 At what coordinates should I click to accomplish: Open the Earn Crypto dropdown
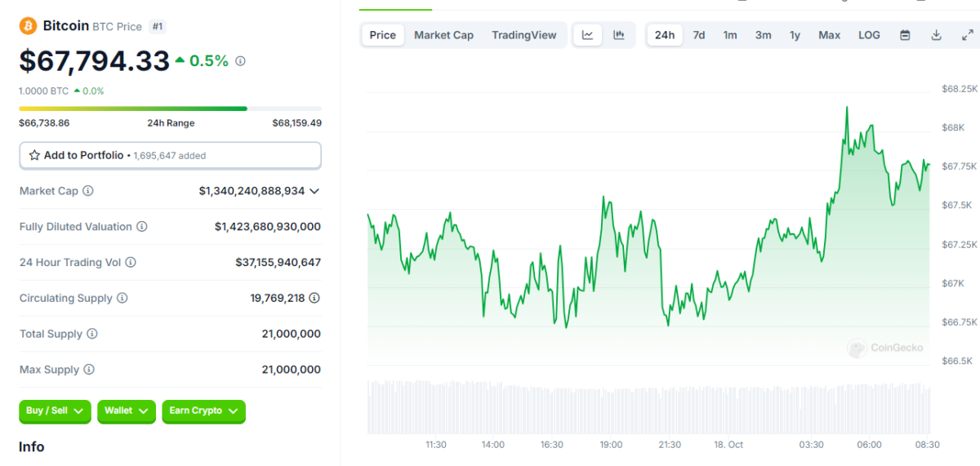203,411
